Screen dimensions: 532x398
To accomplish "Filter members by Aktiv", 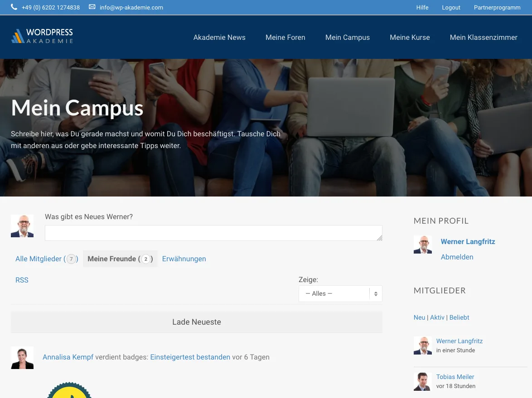I will (x=437, y=317).
